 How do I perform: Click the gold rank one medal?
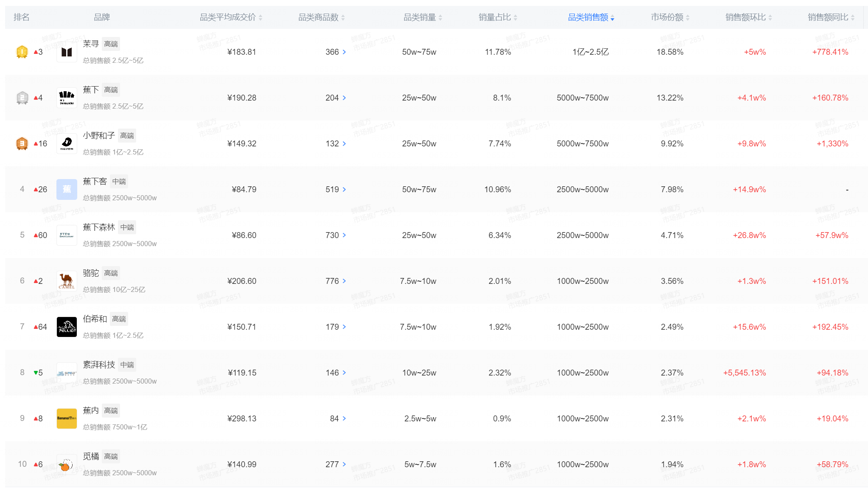(x=22, y=52)
